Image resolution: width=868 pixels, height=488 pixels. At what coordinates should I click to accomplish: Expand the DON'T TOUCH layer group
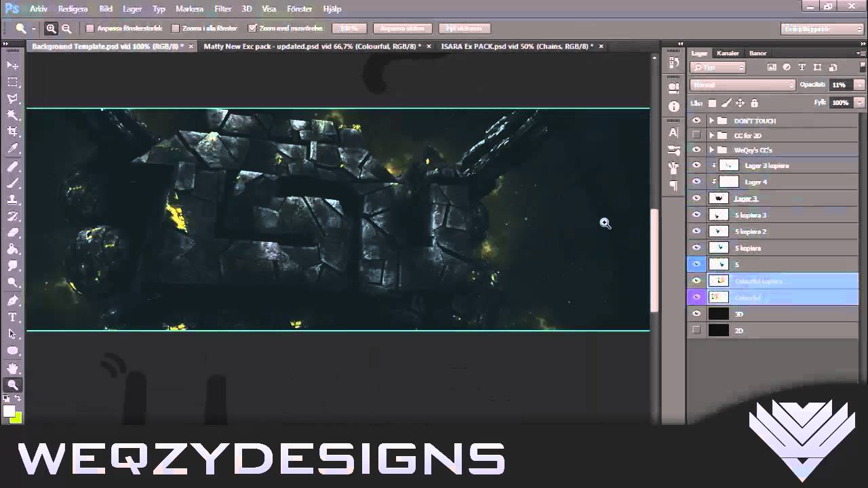tap(711, 121)
